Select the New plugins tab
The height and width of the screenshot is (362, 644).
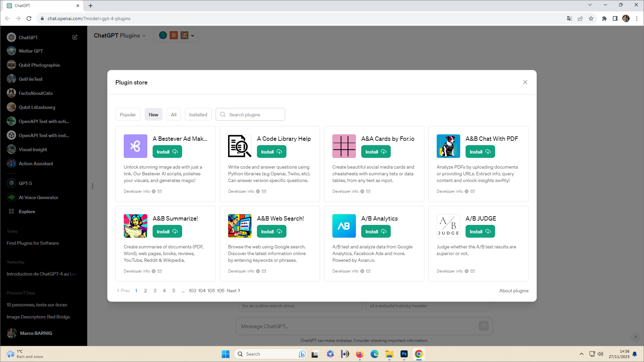[154, 115]
